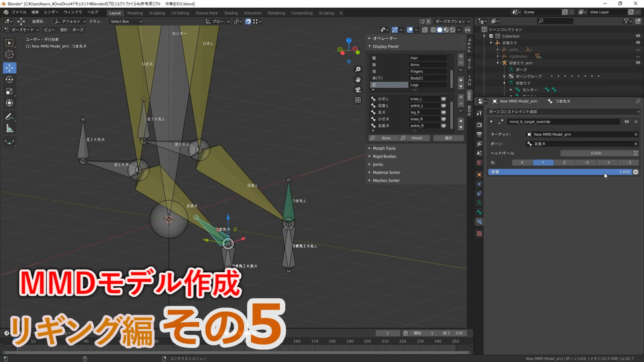Expand the Rigid Bodies panel
This screenshot has width=644, height=362.
click(x=384, y=156)
